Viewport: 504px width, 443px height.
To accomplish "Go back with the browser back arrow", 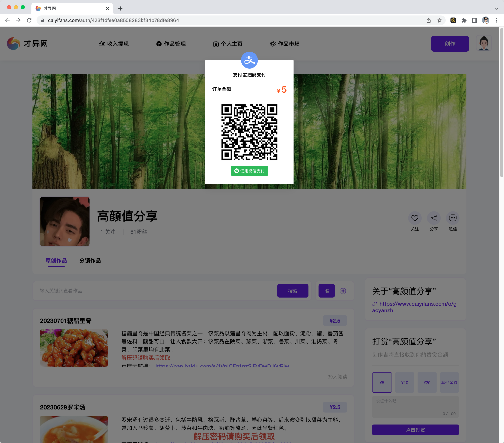I will pos(7,20).
